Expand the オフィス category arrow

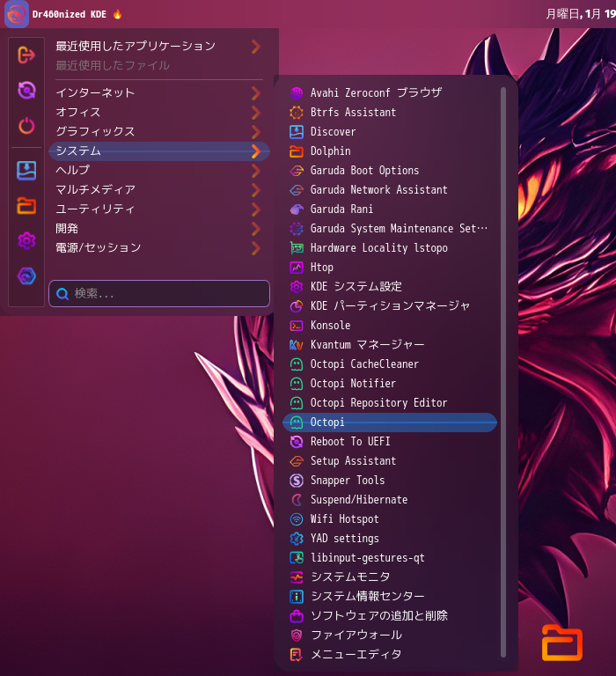255,112
